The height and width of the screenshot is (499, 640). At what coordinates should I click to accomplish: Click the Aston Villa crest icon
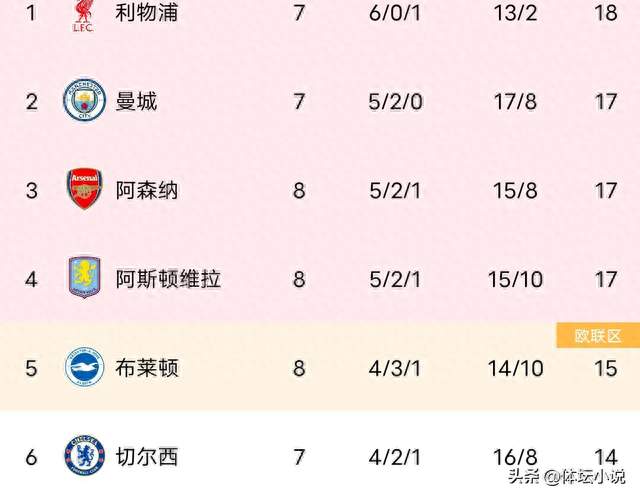point(84,277)
